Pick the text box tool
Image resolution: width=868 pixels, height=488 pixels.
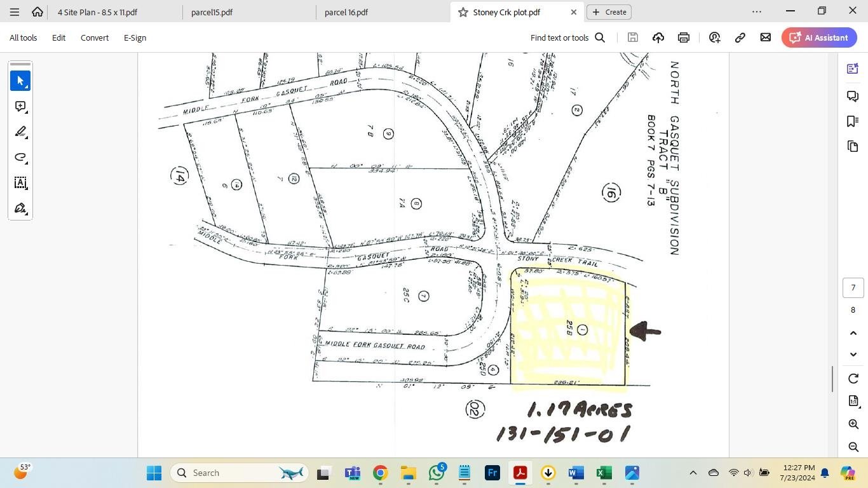[20, 183]
